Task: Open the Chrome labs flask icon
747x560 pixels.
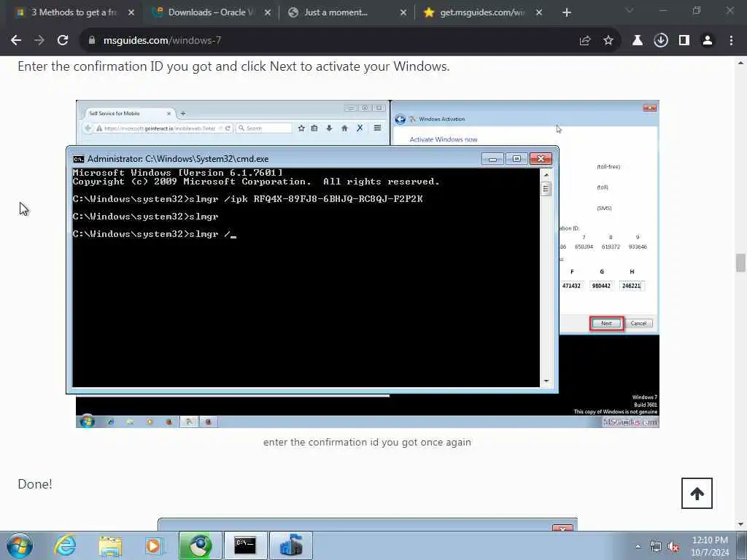Action: (638, 41)
